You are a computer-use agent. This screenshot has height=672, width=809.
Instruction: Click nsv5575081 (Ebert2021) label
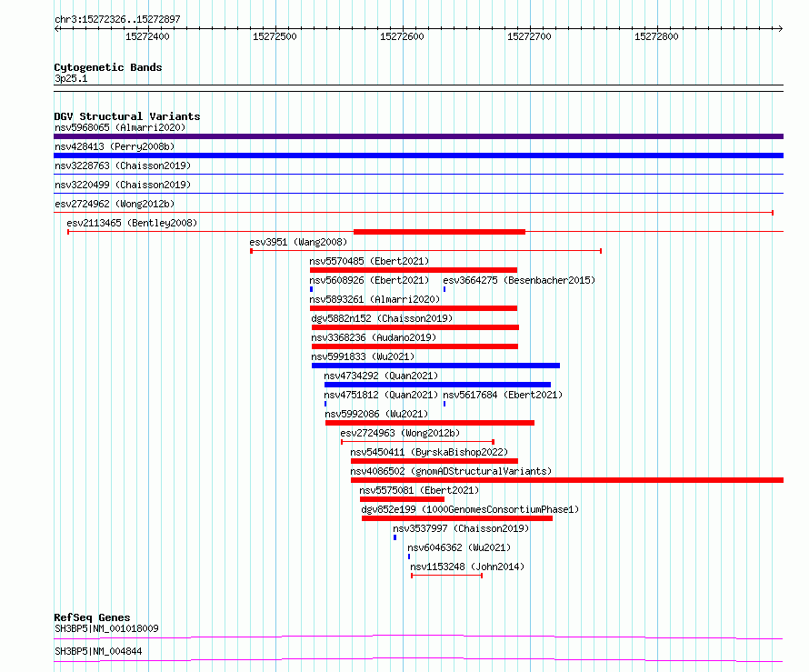tap(419, 490)
